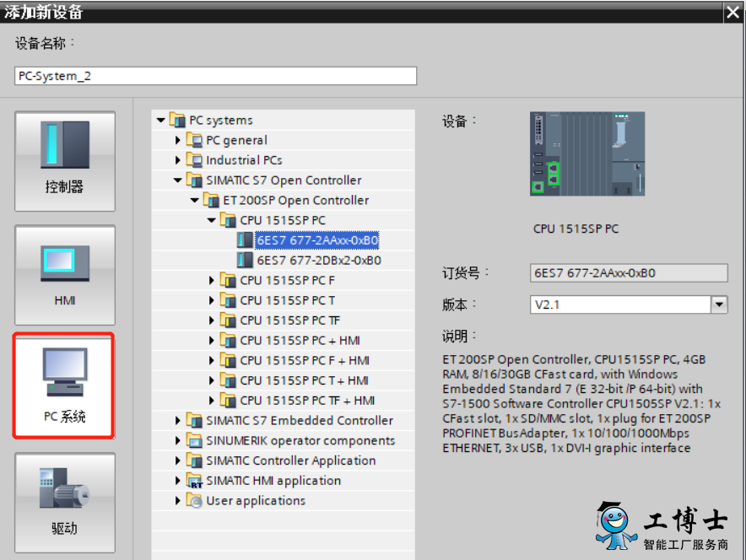This screenshot has height=560, width=746.
Task: Select the SIMATIC S7 Embedded Controller label
Action: pos(300,421)
